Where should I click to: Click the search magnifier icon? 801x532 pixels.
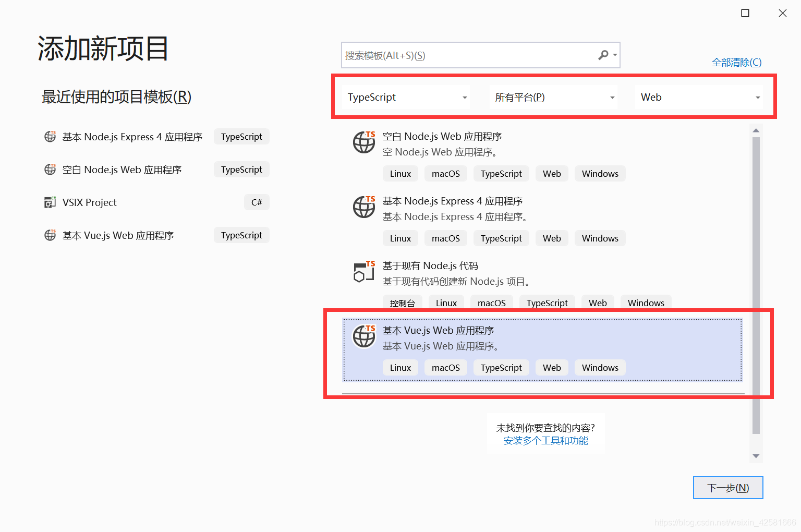(604, 55)
